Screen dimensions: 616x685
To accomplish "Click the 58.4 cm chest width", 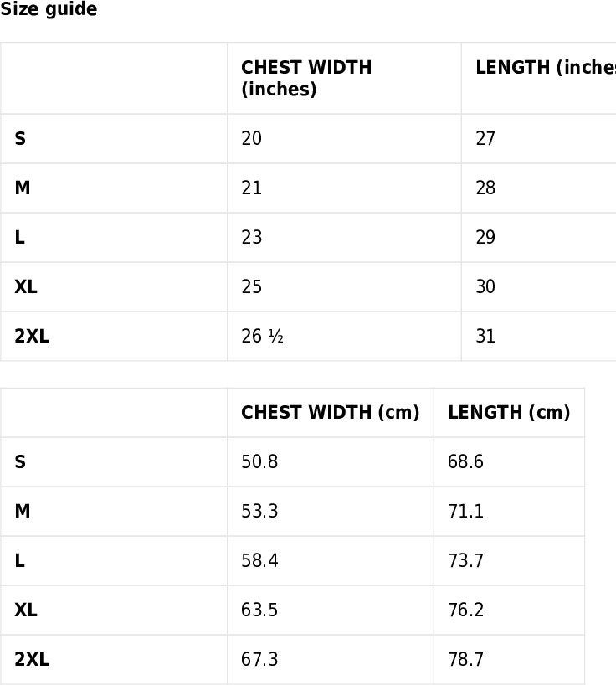I will click(x=259, y=560).
